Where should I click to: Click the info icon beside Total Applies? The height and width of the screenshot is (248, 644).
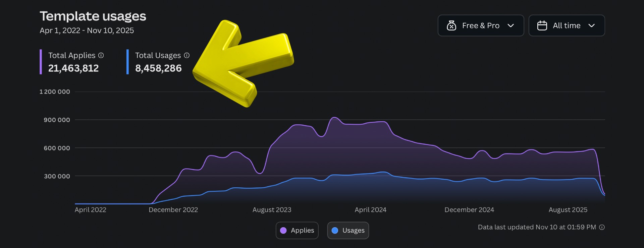101,55
